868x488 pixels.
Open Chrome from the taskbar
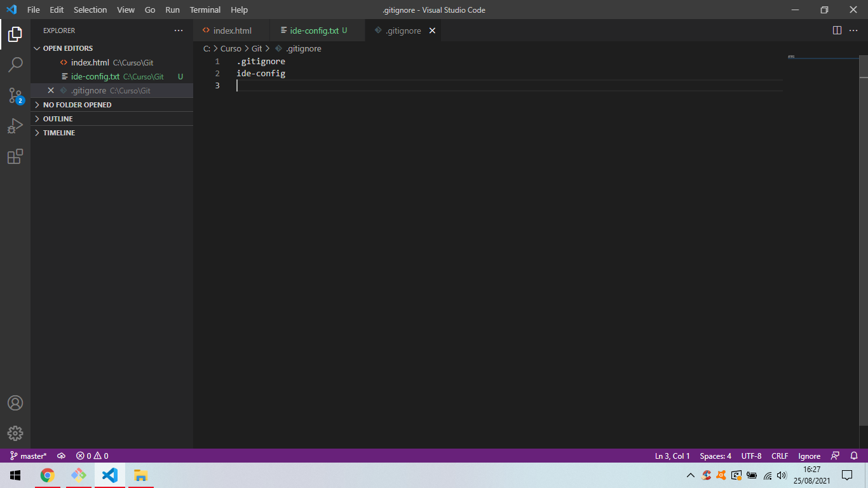(x=47, y=475)
